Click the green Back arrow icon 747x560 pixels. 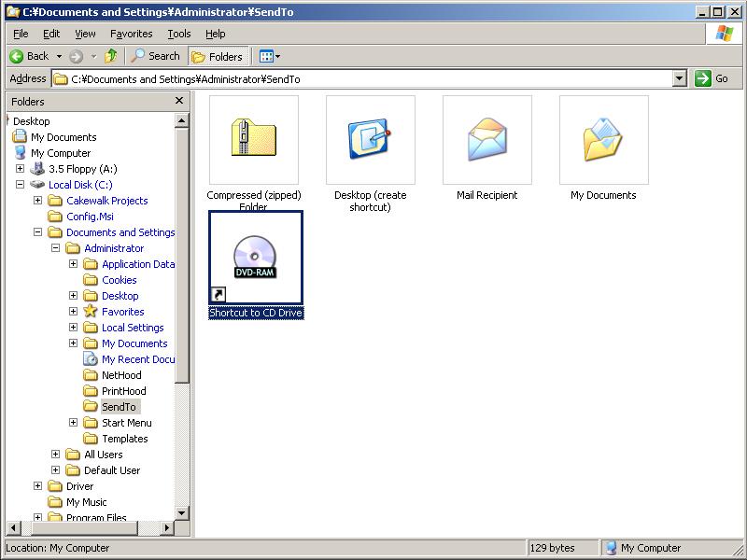[x=16, y=57]
